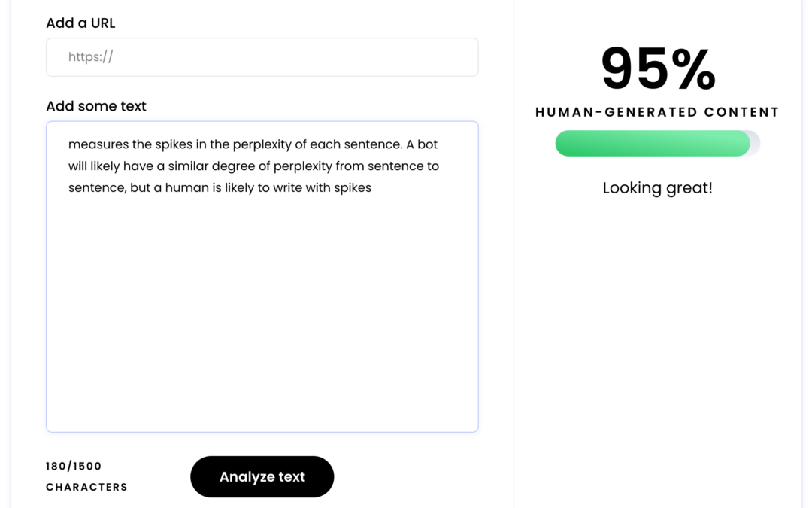Select the "Add a URL" label
This screenshot has width=812, height=508.
point(80,23)
